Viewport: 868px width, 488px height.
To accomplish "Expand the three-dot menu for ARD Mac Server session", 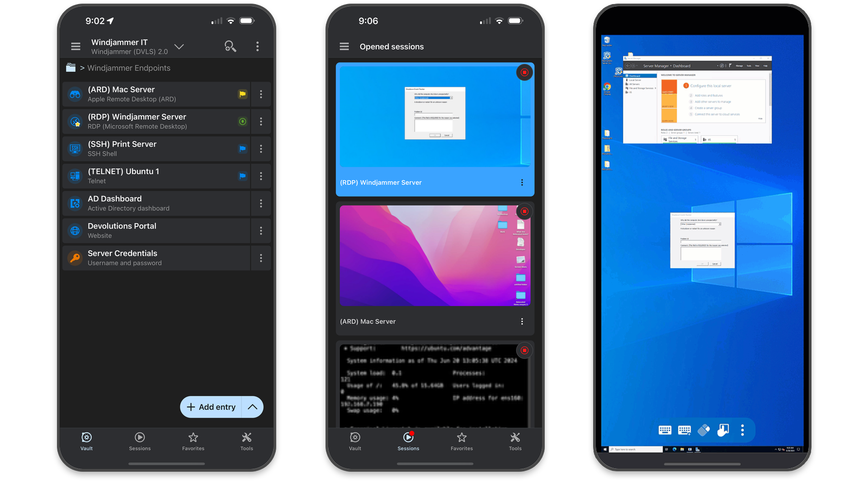I will pyautogui.click(x=522, y=322).
